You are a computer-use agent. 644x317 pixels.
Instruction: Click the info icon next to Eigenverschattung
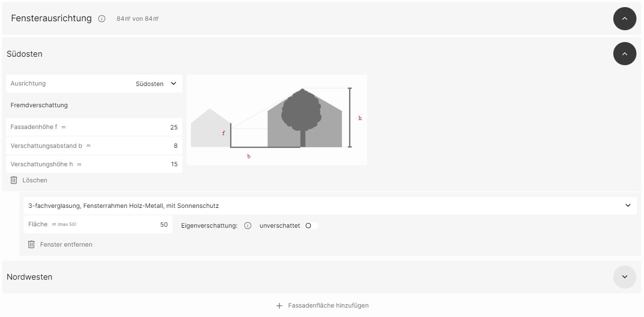[248, 226]
